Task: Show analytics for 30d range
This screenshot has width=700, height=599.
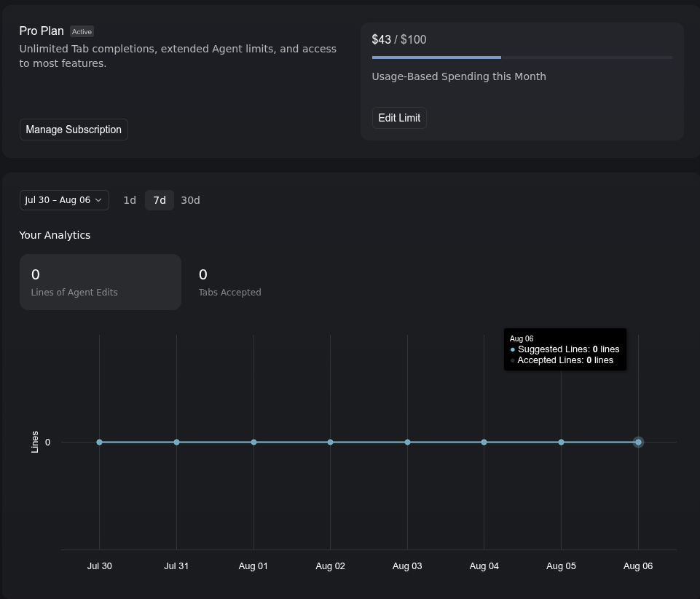Action: (190, 200)
